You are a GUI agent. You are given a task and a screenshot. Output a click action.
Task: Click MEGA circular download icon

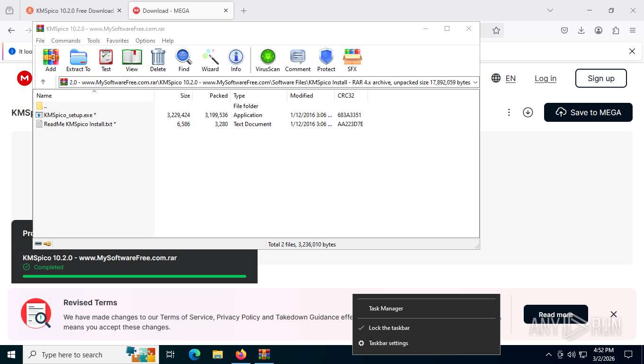[528, 112]
